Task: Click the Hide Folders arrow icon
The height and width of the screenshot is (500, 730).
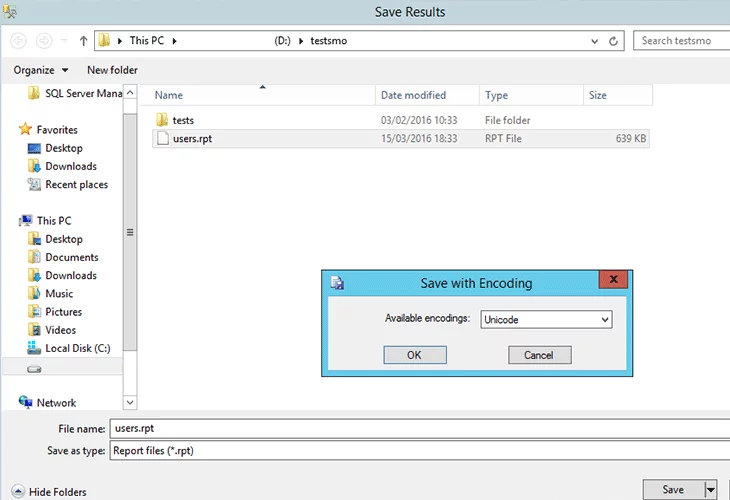Action: (x=15, y=491)
